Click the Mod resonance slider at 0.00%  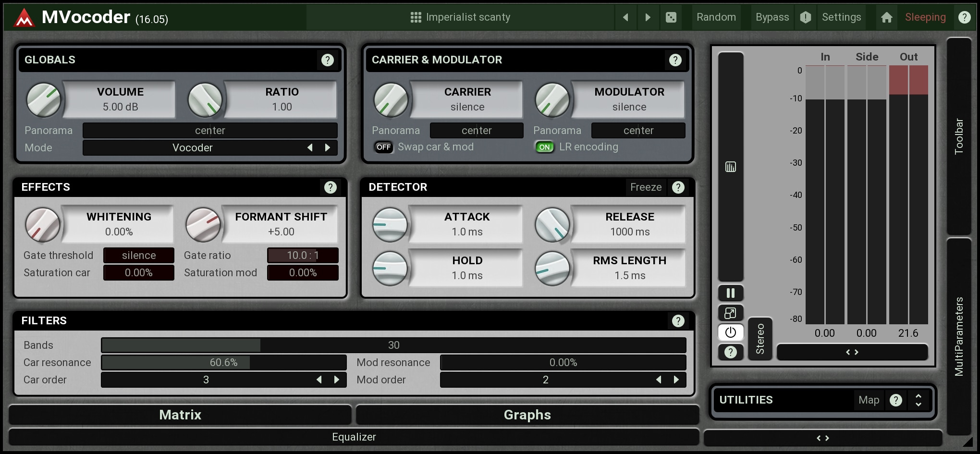pos(563,362)
